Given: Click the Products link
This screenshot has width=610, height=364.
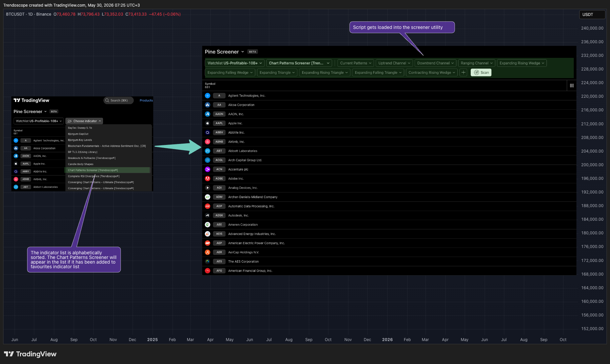Looking at the screenshot, I should pyautogui.click(x=146, y=100).
